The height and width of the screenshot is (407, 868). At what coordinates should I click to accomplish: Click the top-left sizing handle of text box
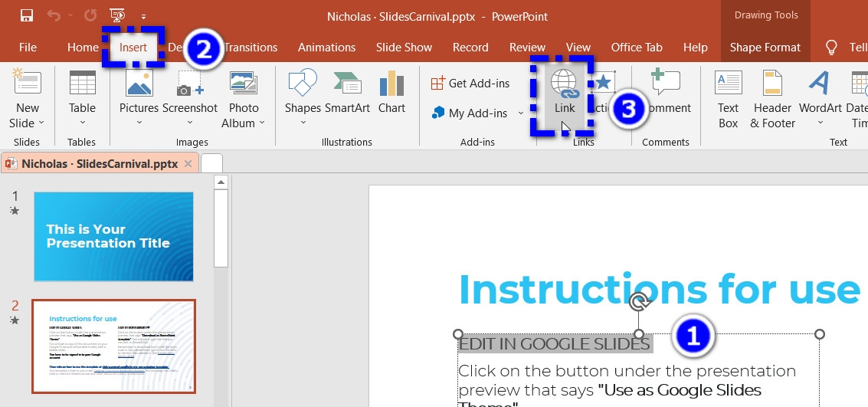[x=458, y=334]
